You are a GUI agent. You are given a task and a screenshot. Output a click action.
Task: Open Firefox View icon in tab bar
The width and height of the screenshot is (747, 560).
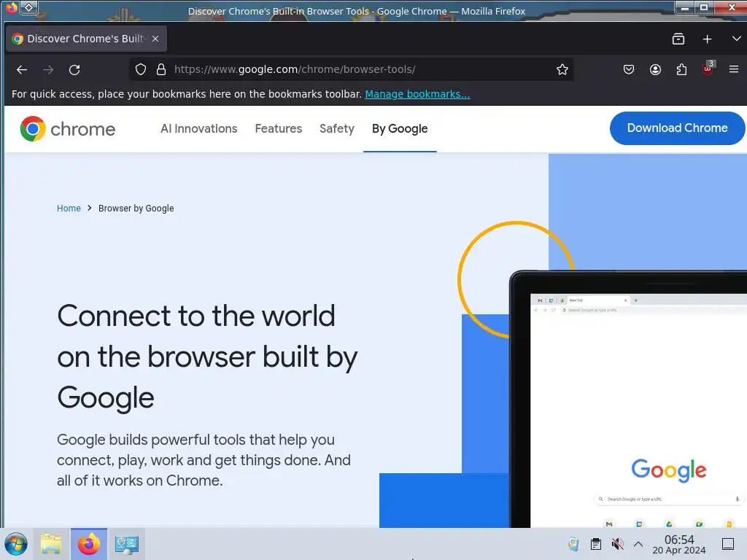pos(678,39)
